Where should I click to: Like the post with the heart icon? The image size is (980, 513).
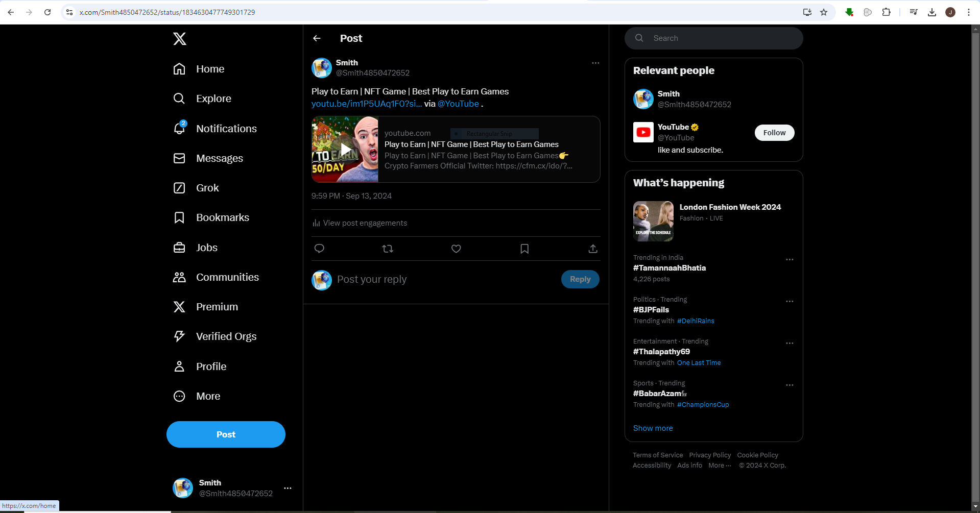tap(456, 249)
